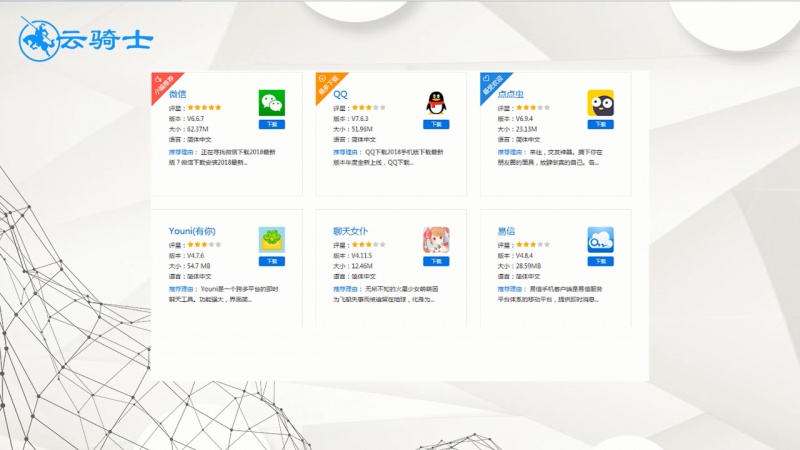Click version text V4.11.5
800x450 pixels.
362,256
